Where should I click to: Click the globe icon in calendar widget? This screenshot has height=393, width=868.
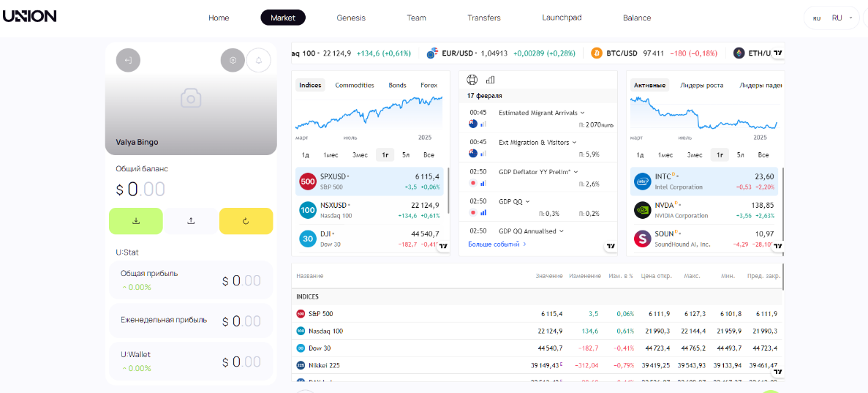point(472,80)
